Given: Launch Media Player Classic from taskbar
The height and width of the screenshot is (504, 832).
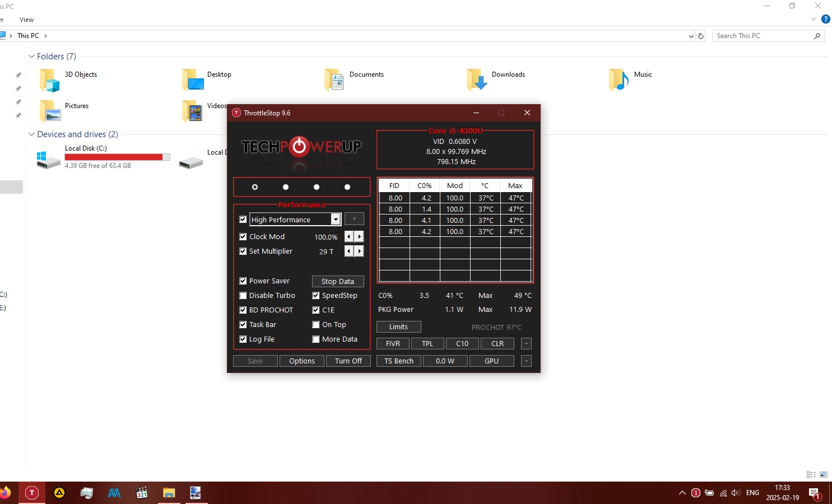Looking at the screenshot, I should click(x=142, y=493).
